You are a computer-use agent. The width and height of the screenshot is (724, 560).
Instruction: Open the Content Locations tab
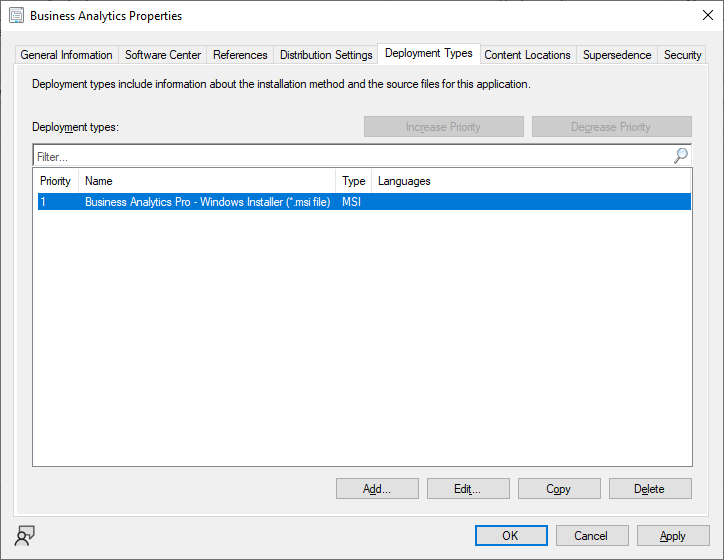pyautogui.click(x=527, y=55)
